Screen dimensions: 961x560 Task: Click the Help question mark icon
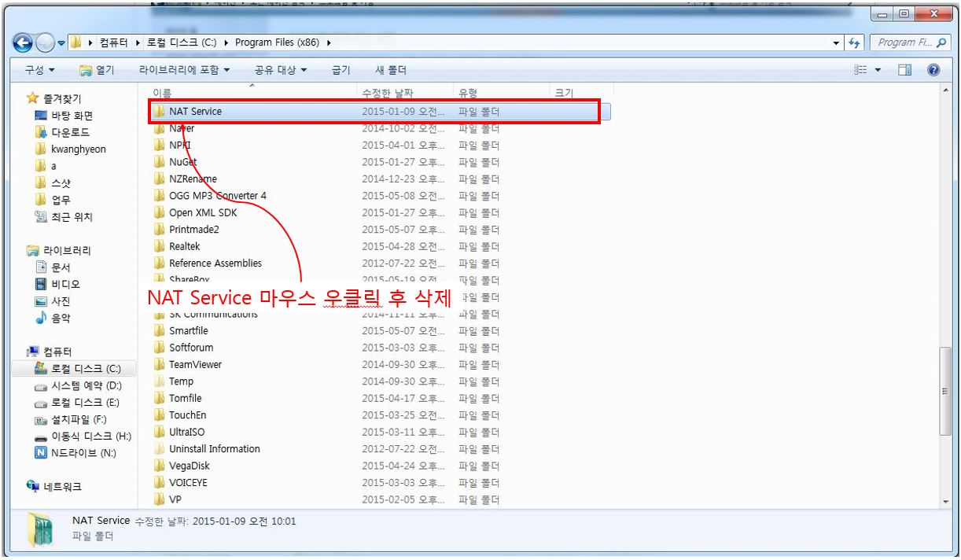click(x=935, y=71)
